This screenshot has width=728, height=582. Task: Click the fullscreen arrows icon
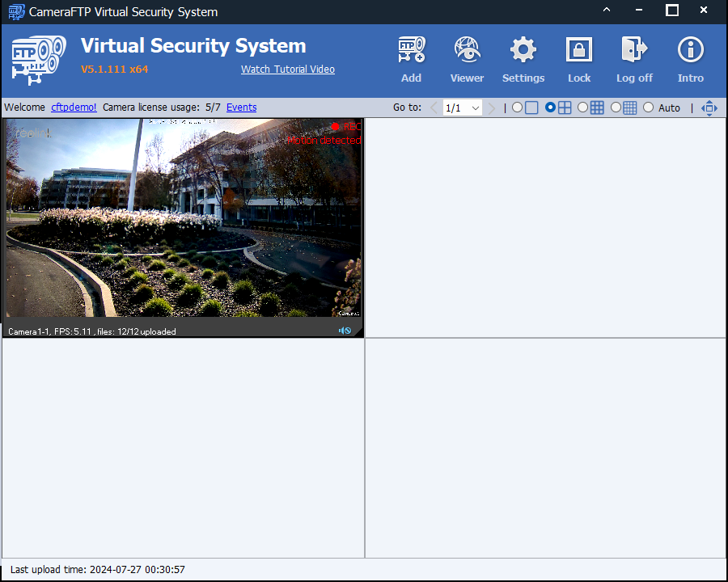pos(709,108)
